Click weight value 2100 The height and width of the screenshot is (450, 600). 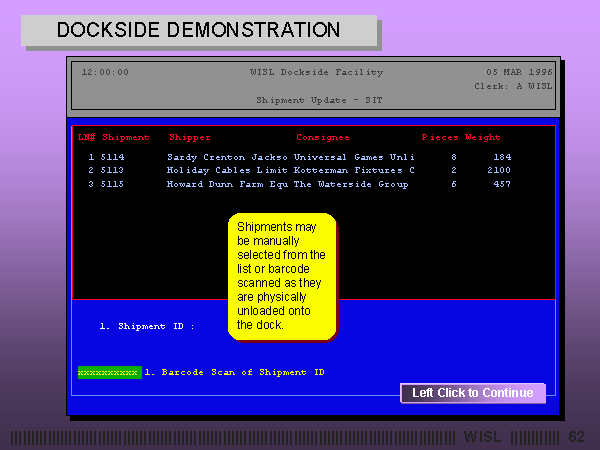coord(499,170)
